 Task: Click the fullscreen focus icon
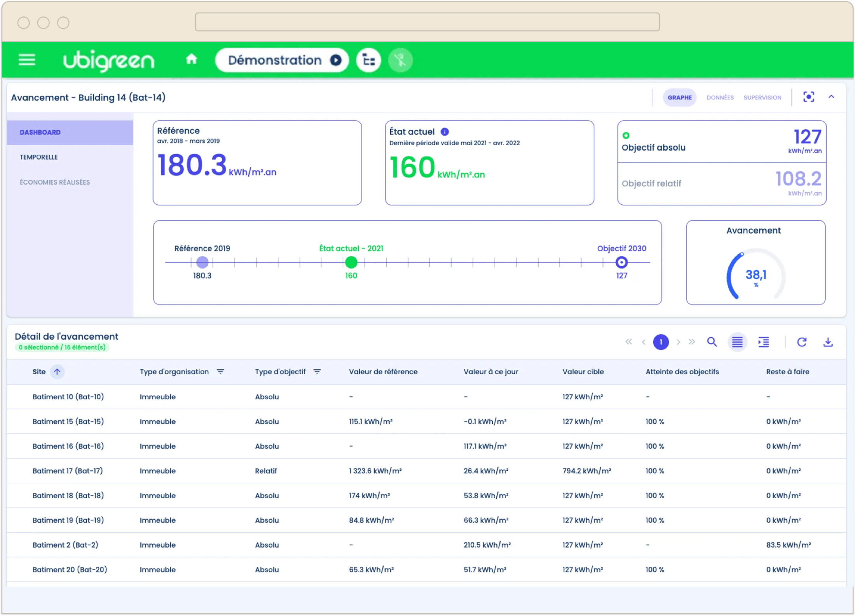pos(808,97)
